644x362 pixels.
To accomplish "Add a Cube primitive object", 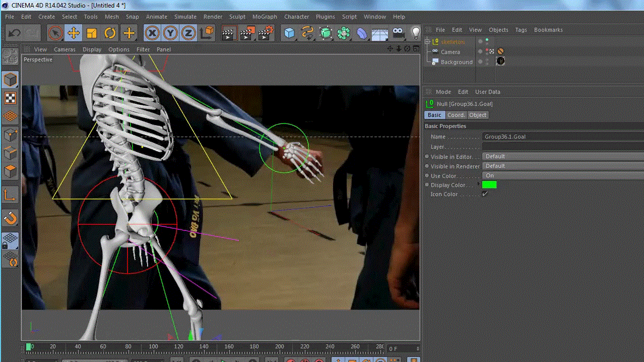I will pyautogui.click(x=289, y=33).
